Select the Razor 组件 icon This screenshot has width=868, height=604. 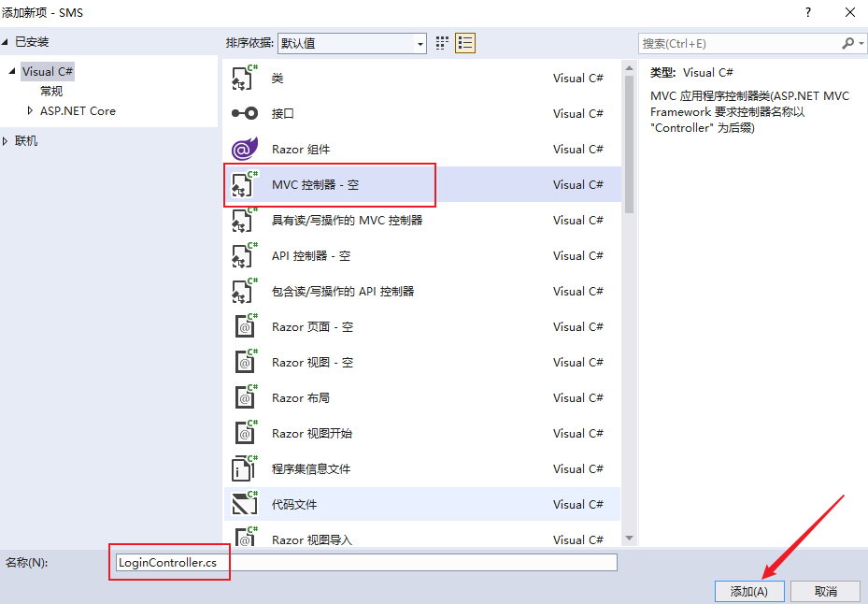[245, 149]
